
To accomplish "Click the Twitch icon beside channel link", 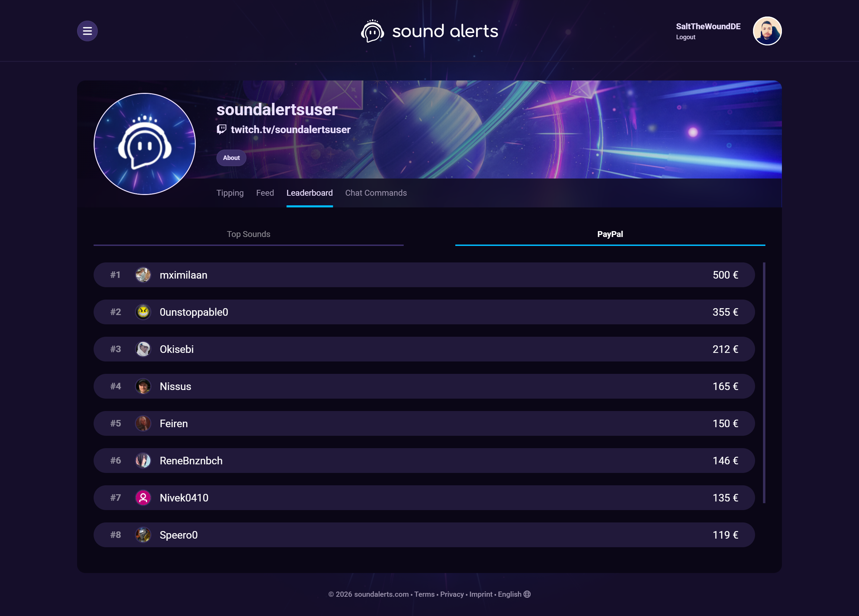I will [x=222, y=129].
